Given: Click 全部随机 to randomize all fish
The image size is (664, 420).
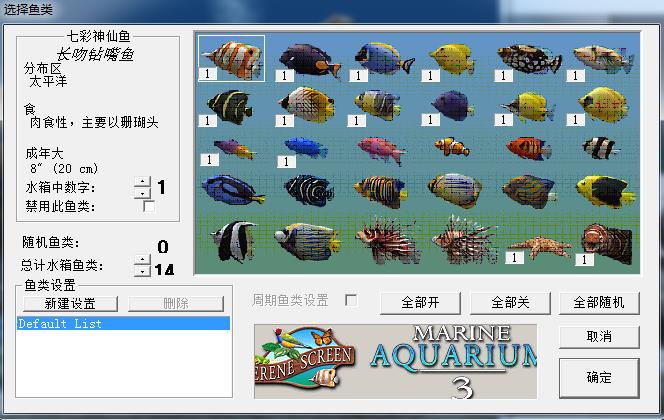Looking at the screenshot, I should pyautogui.click(x=598, y=302).
